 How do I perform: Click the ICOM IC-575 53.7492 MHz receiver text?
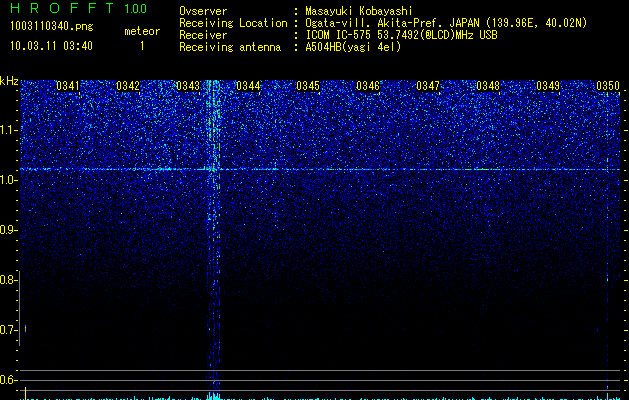point(401,35)
